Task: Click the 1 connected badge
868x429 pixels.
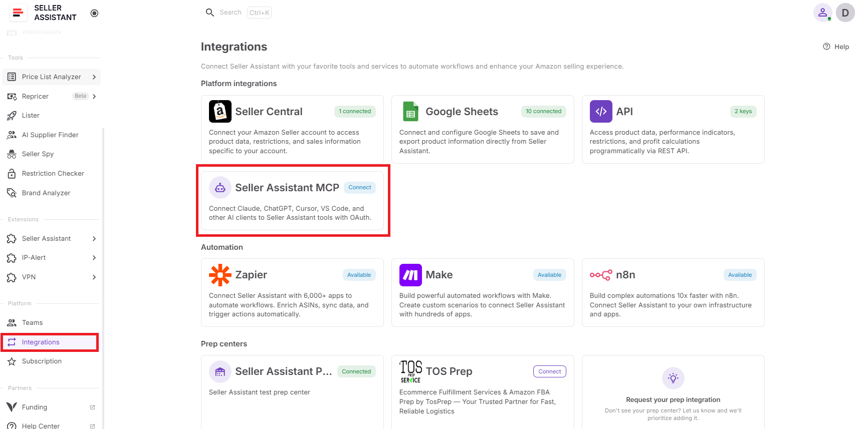Action: click(x=355, y=112)
